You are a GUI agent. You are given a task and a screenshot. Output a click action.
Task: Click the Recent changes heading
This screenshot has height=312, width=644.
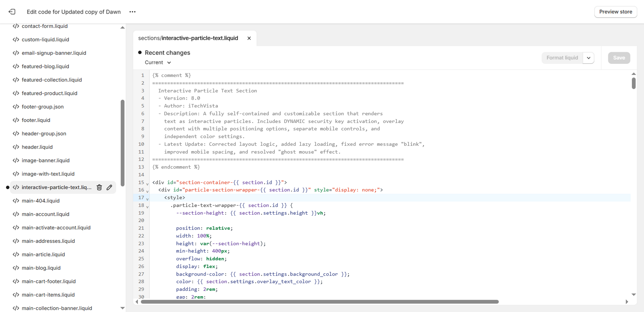[167, 53]
